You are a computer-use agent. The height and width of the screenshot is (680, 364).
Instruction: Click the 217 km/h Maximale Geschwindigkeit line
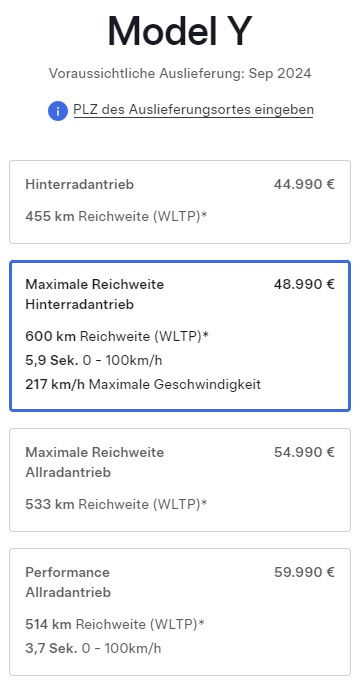(143, 385)
